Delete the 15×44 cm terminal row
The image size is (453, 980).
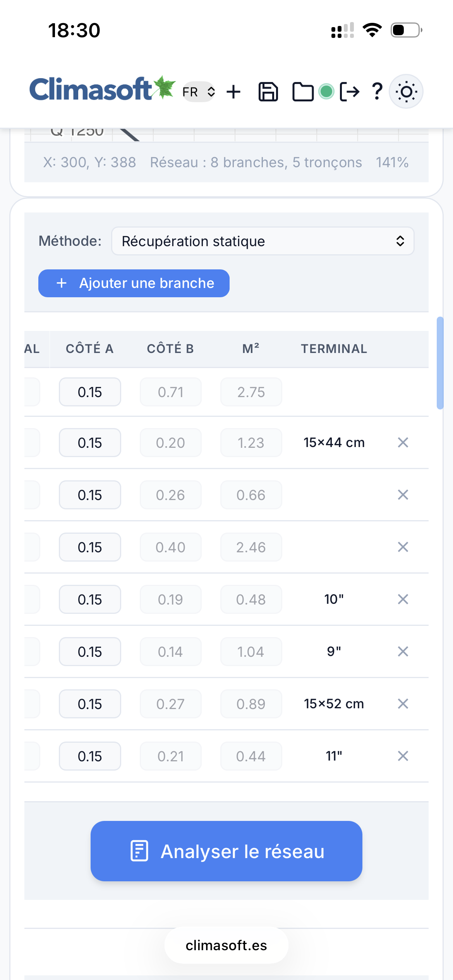click(403, 442)
